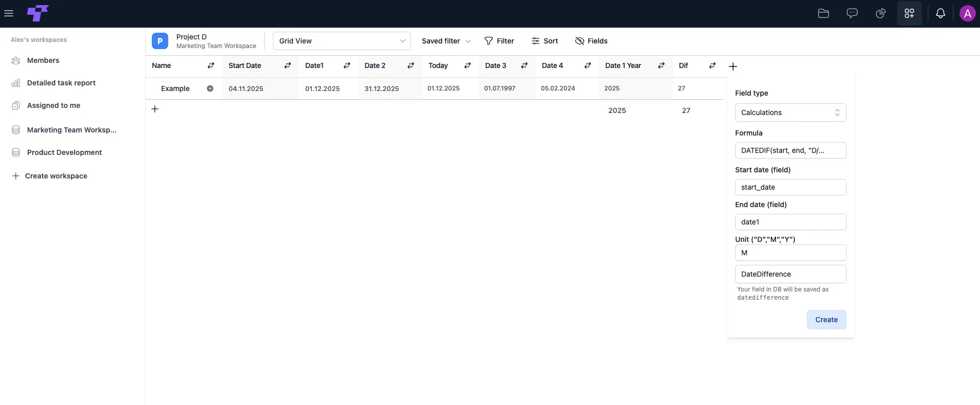The width and height of the screenshot is (980, 405).
Task: Click the purple app logo
Action: point(37,13)
